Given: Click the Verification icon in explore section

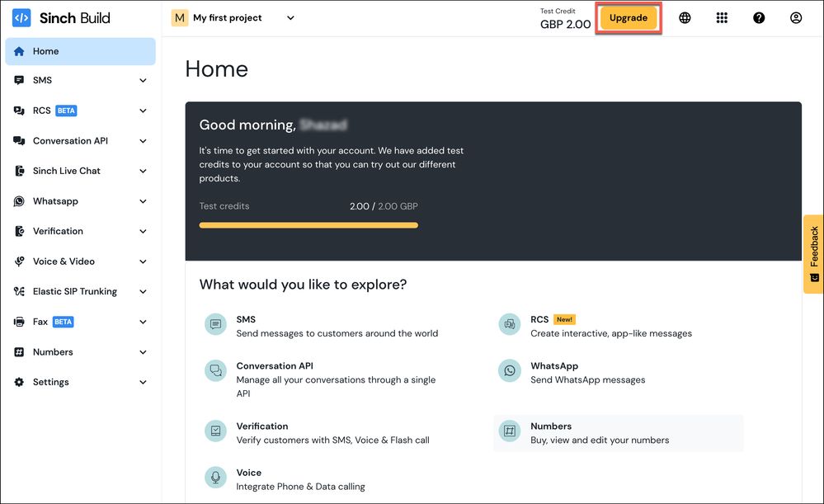Looking at the screenshot, I should coord(216,431).
